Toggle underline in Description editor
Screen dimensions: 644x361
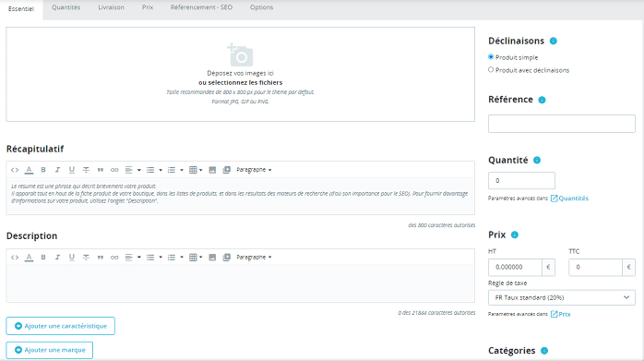pos(71,258)
